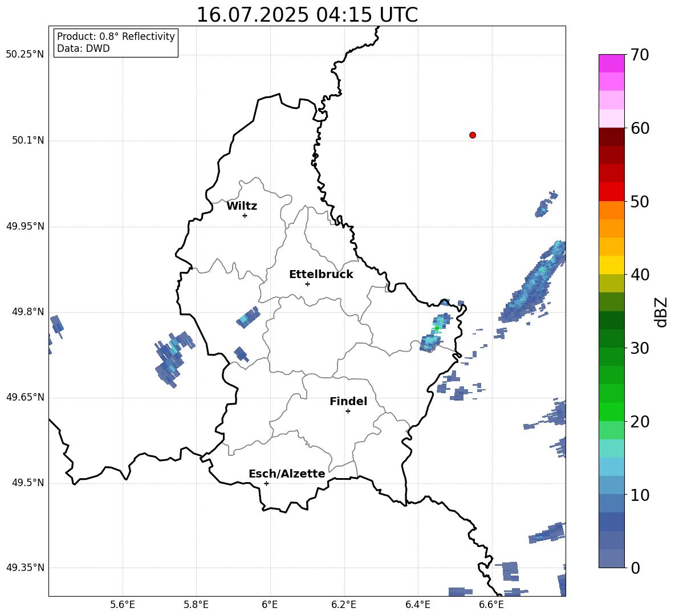Click the 20 value on the colorbar
This screenshot has width=675, height=616.
[640, 422]
